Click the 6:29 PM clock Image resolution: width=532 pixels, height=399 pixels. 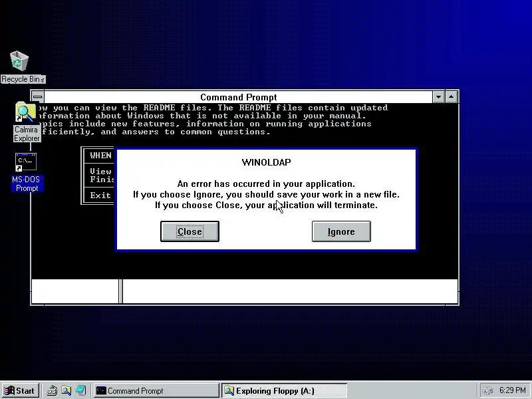513,390
